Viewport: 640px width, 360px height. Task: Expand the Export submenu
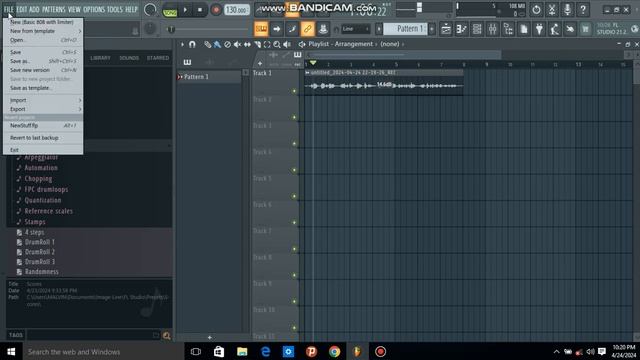tap(43, 109)
